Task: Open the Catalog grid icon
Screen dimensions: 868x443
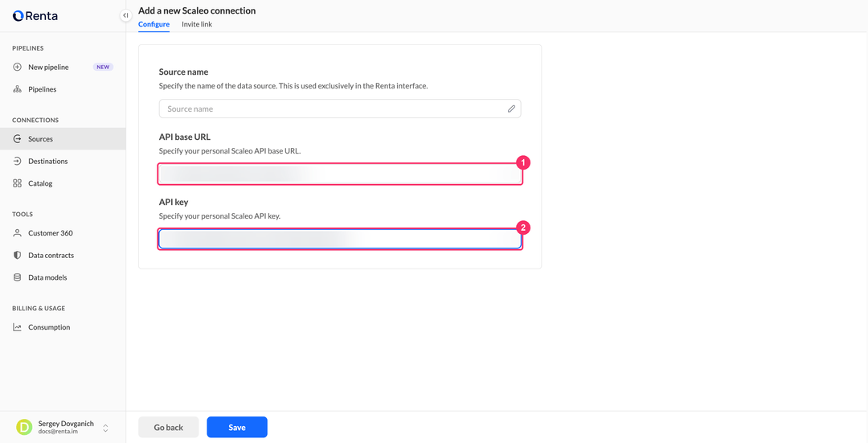Action: (17, 183)
